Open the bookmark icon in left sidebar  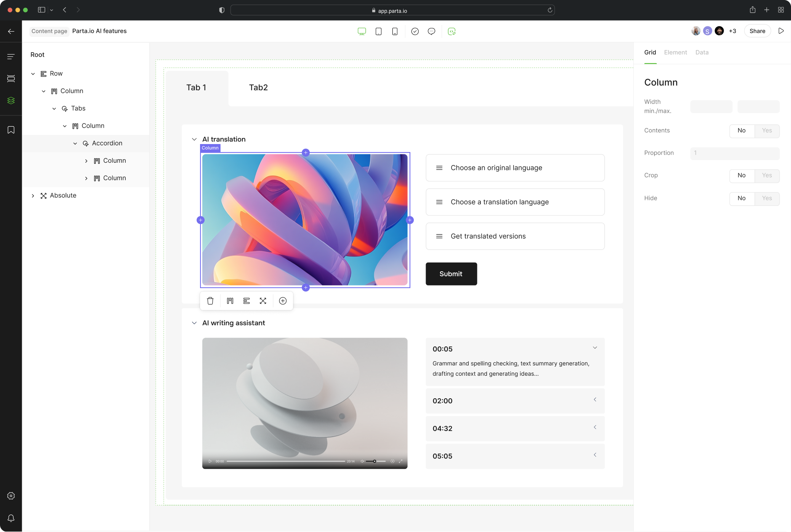point(11,130)
